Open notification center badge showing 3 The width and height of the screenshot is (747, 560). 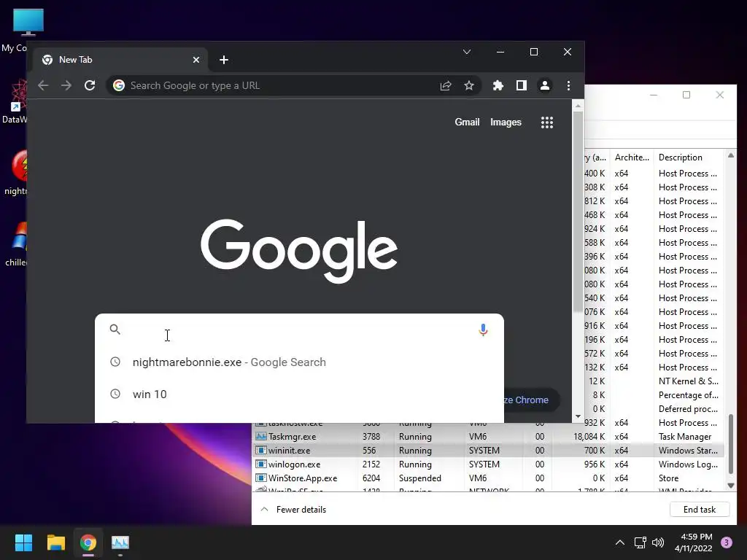(x=727, y=542)
